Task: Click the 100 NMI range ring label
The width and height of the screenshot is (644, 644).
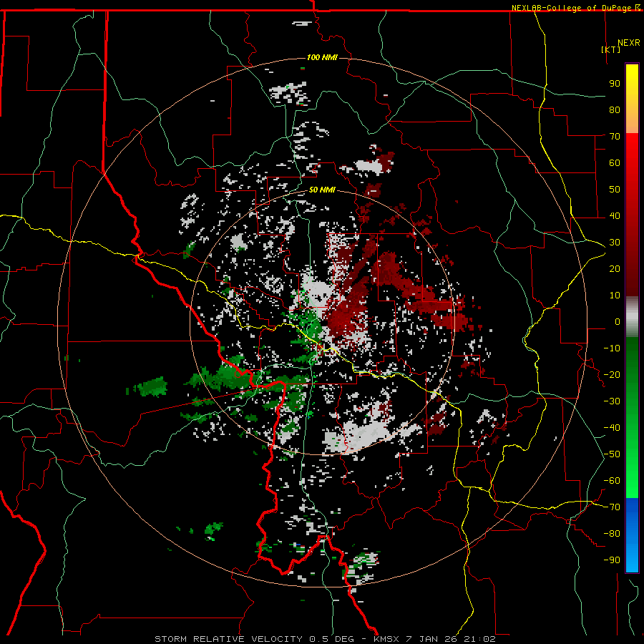Action: 322,57
